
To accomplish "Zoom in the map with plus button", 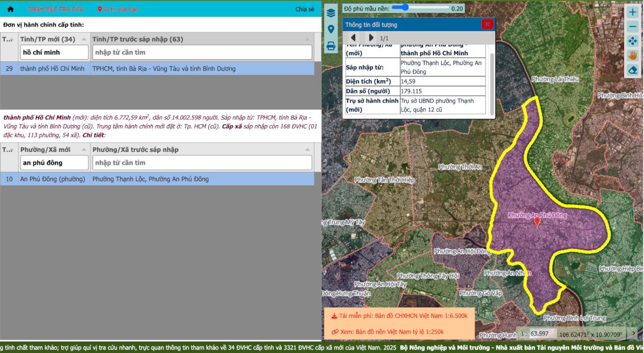I will (x=632, y=12).
